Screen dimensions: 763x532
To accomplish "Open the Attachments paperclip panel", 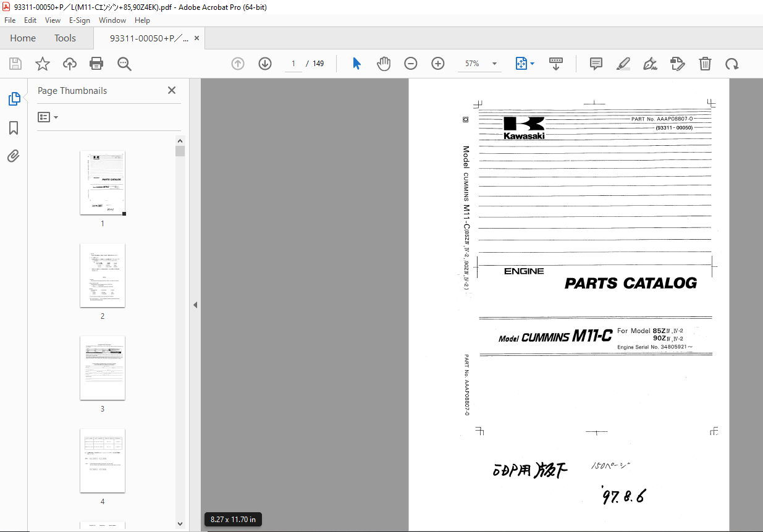I will point(14,156).
